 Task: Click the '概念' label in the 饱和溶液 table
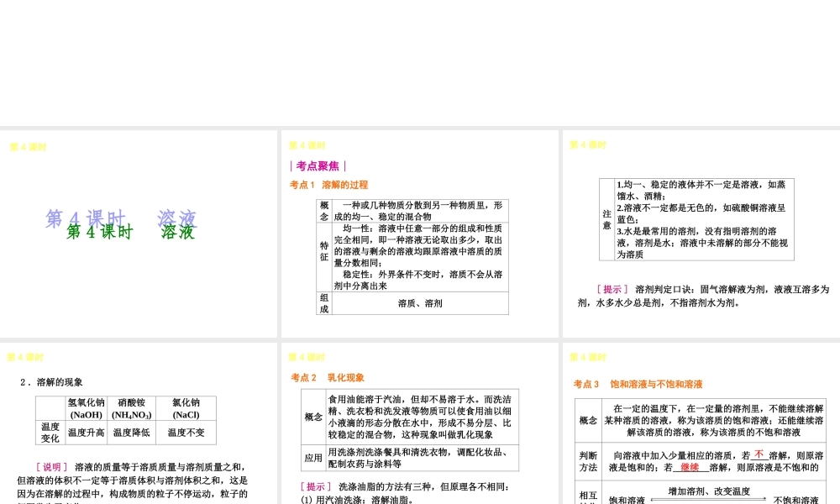[x=588, y=421]
